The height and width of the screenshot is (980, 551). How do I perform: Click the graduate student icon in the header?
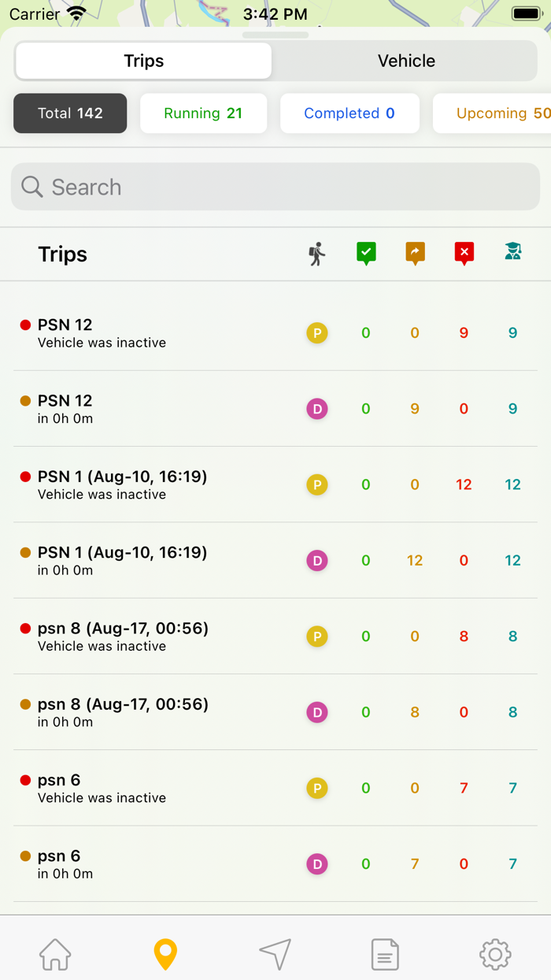[x=512, y=253]
